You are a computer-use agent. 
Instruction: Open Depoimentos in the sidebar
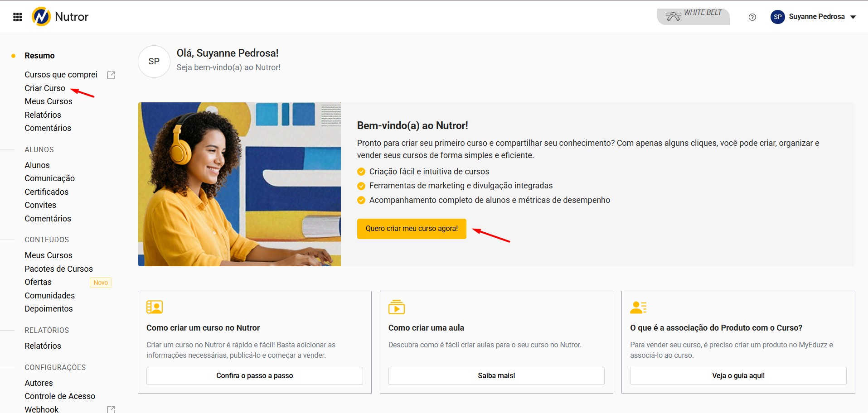(x=49, y=309)
